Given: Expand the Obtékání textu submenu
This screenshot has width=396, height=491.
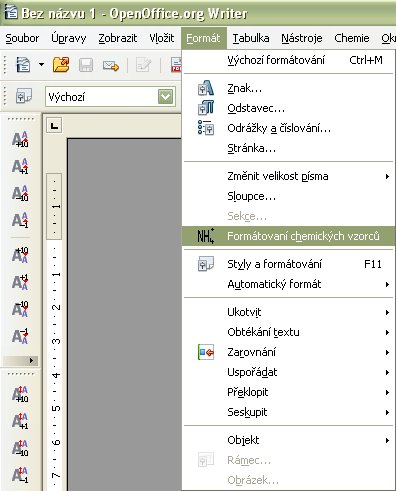Looking at the screenshot, I should click(x=289, y=332).
